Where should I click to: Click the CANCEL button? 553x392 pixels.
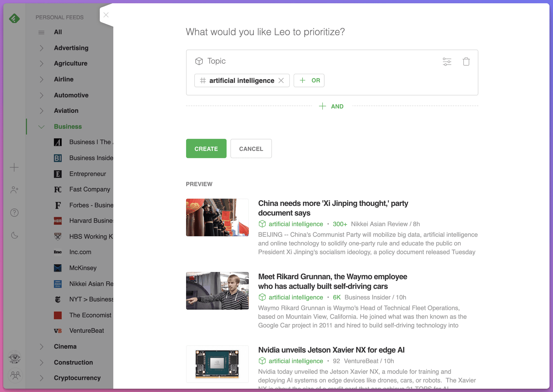tap(251, 148)
